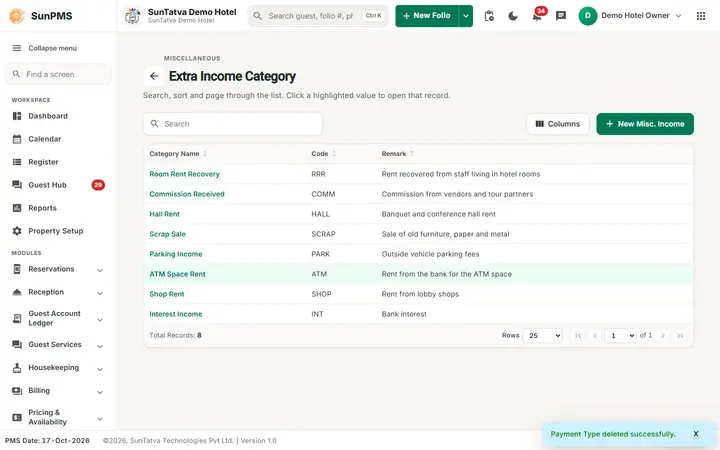Open Property Setup from the sidebar
Viewport: 720px width, 450px height.
click(x=57, y=231)
